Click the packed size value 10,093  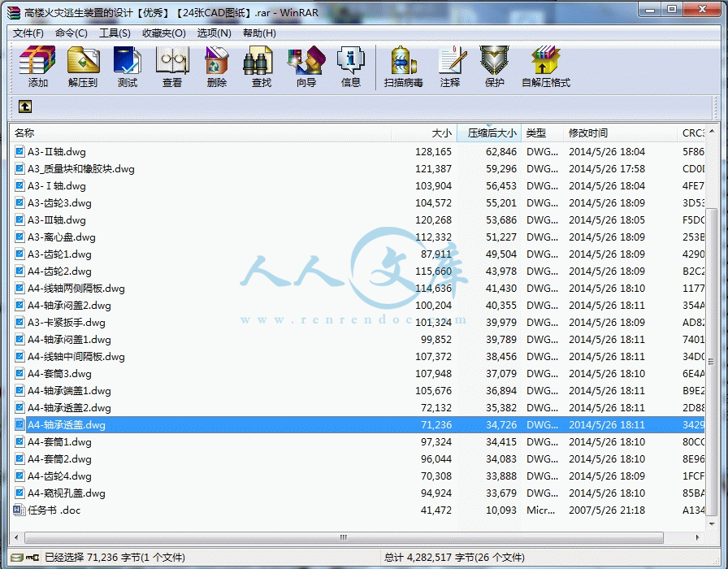point(501,510)
